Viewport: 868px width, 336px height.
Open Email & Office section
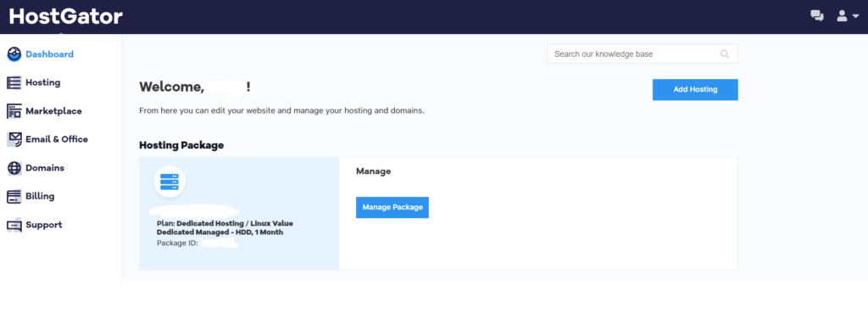coord(57,139)
